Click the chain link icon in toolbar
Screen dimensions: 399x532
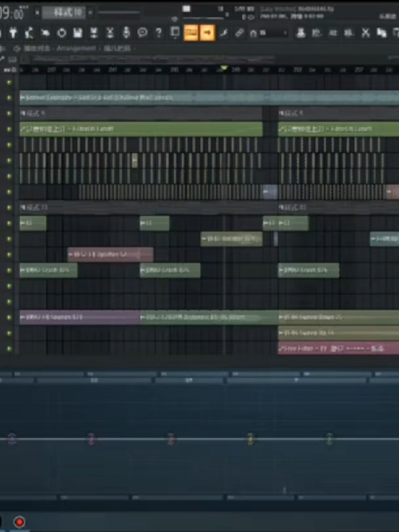pyautogui.click(x=240, y=33)
